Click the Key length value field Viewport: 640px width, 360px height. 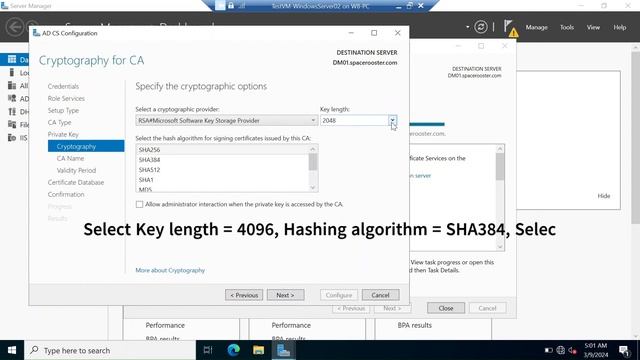(354, 120)
